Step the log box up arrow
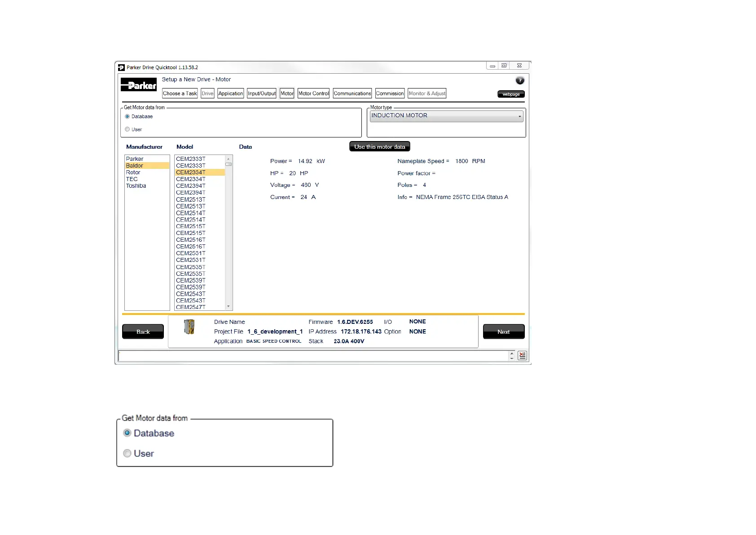756x535 pixels. pos(512,354)
